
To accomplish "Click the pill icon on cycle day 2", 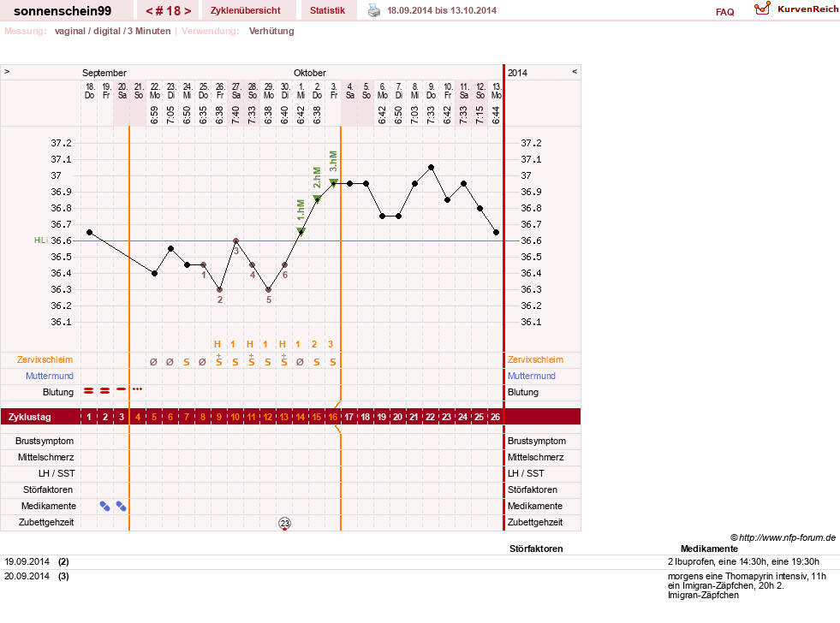I will [x=105, y=507].
